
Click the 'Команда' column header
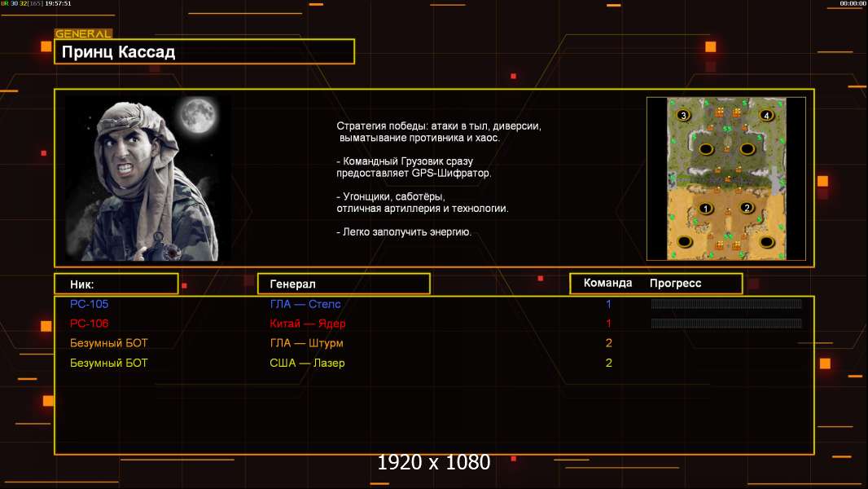point(607,283)
